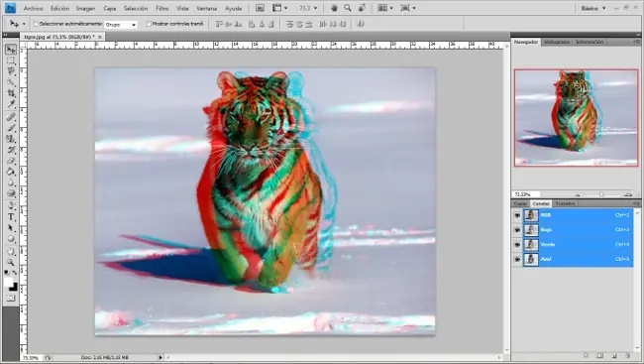Select the Type tool

11,217
